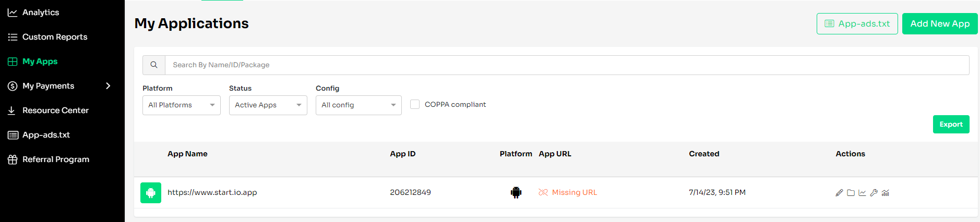Click the Actions column header
980x222 pixels.
pyautogui.click(x=851, y=154)
